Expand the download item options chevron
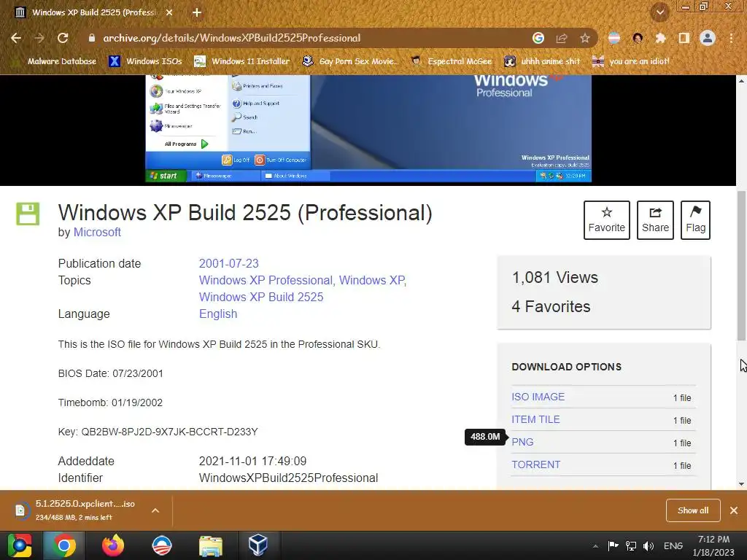 click(155, 510)
